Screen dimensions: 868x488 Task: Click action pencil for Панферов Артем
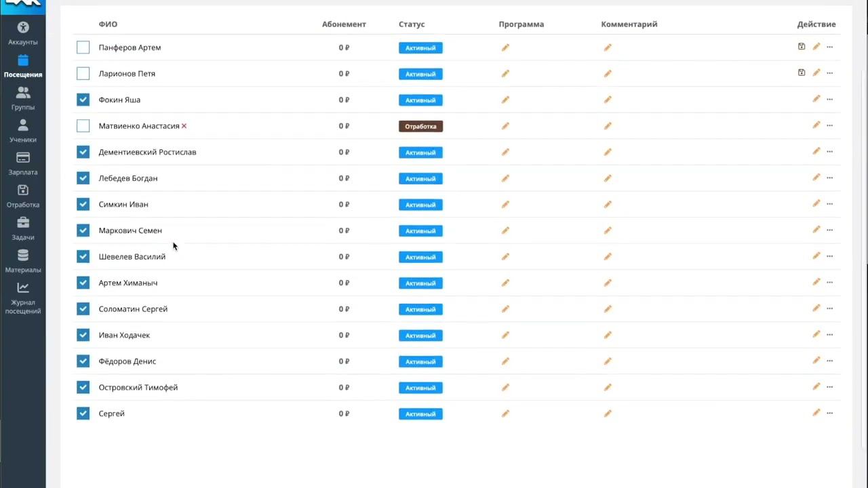(816, 47)
